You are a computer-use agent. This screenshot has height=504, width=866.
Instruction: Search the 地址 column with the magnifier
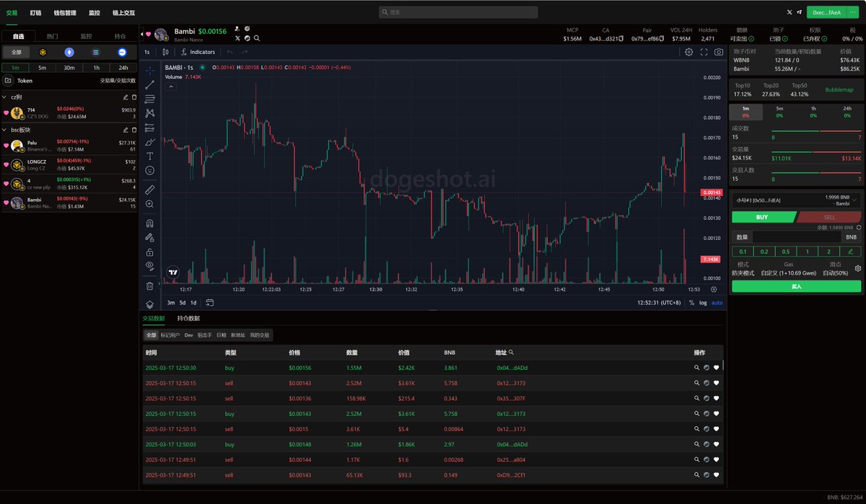(x=512, y=353)
